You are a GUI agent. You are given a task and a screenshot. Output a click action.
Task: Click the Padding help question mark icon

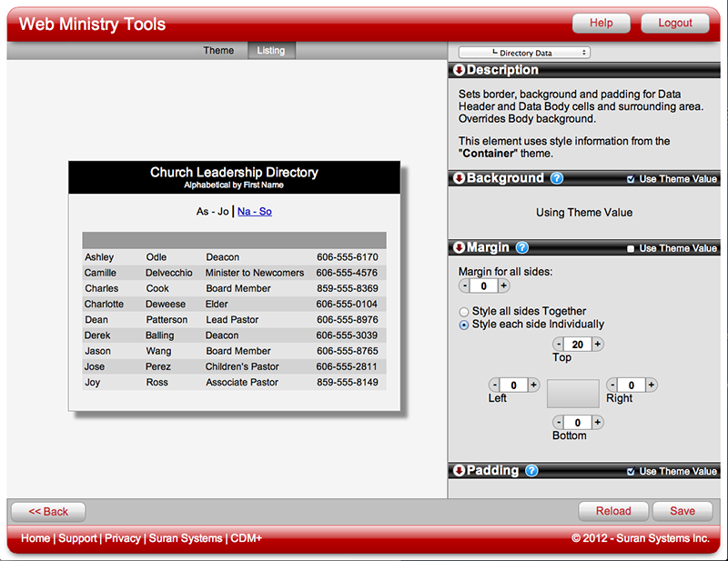click(x=531, y=471)
